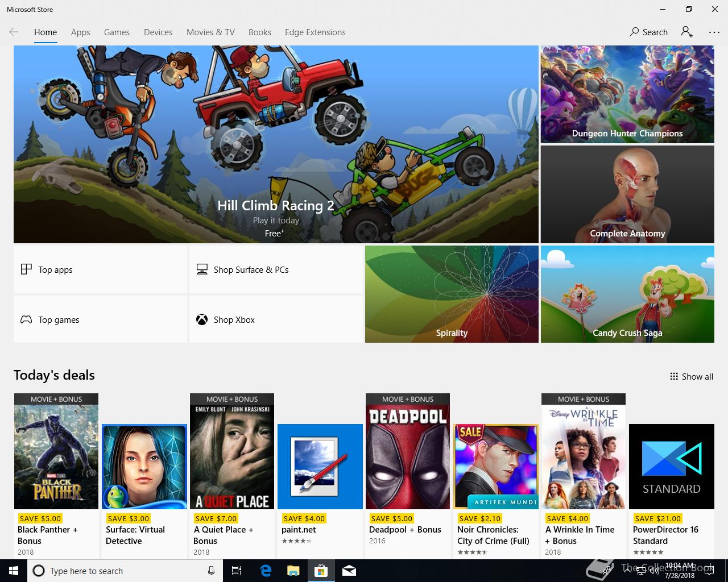
Task: Open the Top apps tile
Action: point(100,269)
